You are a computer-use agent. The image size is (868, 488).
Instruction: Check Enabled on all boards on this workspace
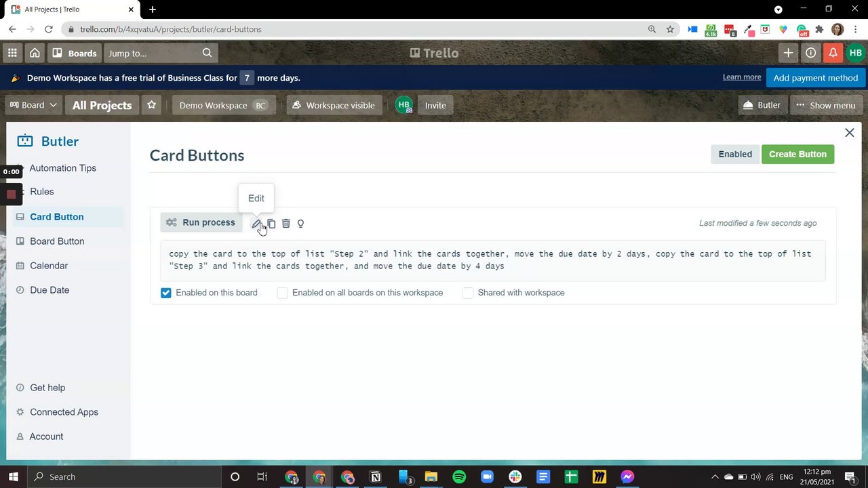283,293
